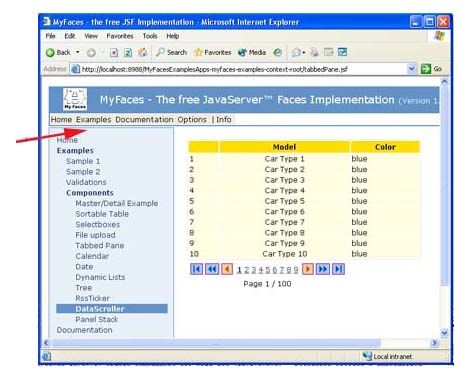Click the History icon in the toolbar
The width and height of the screenshot is (460, 368).
tap(278, 52)
